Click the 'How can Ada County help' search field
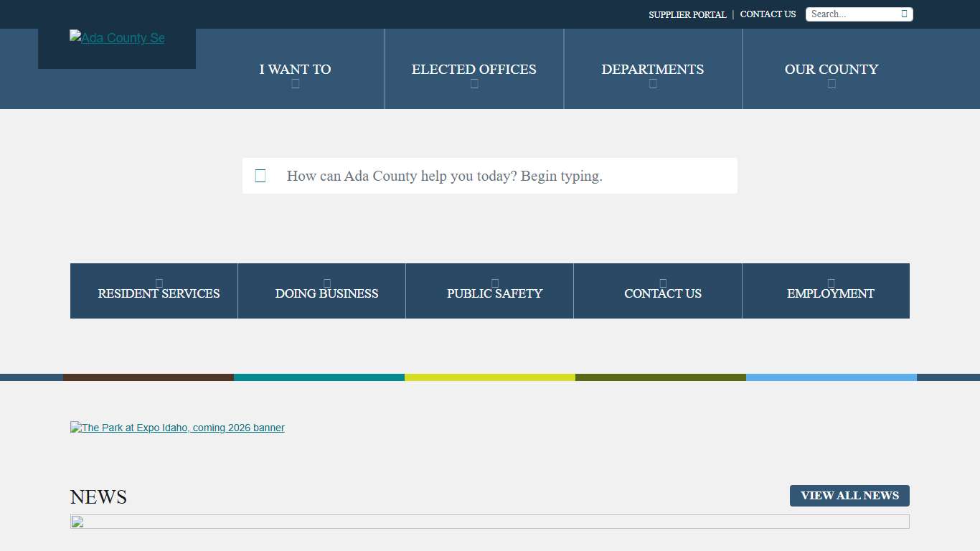The height and width of the screenshot is (551, 980). 490,175
